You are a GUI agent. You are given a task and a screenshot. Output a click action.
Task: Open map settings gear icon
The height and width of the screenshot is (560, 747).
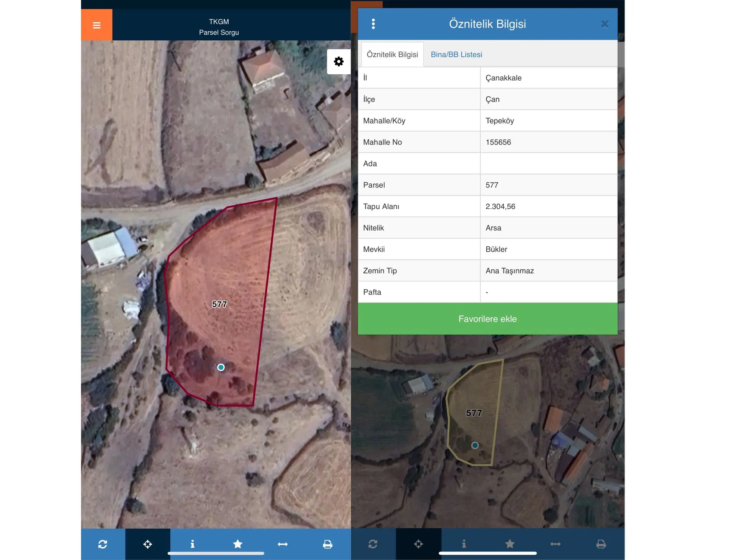pos(339,62)
